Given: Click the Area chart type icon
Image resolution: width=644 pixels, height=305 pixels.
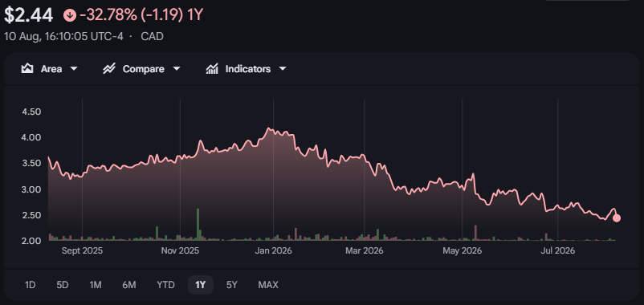Looking at the screenshot, I should pos(27,68).
